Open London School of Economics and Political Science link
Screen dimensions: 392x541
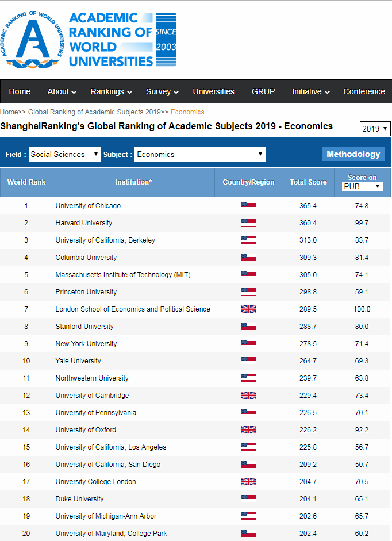(133, 309)
